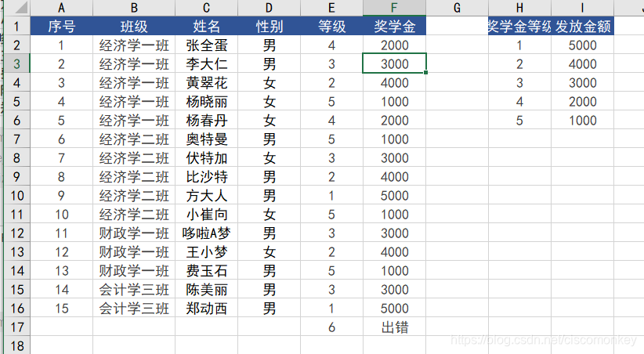Select the name cell 比沙特
Viewport: 644px width, 354px height.
207,177
